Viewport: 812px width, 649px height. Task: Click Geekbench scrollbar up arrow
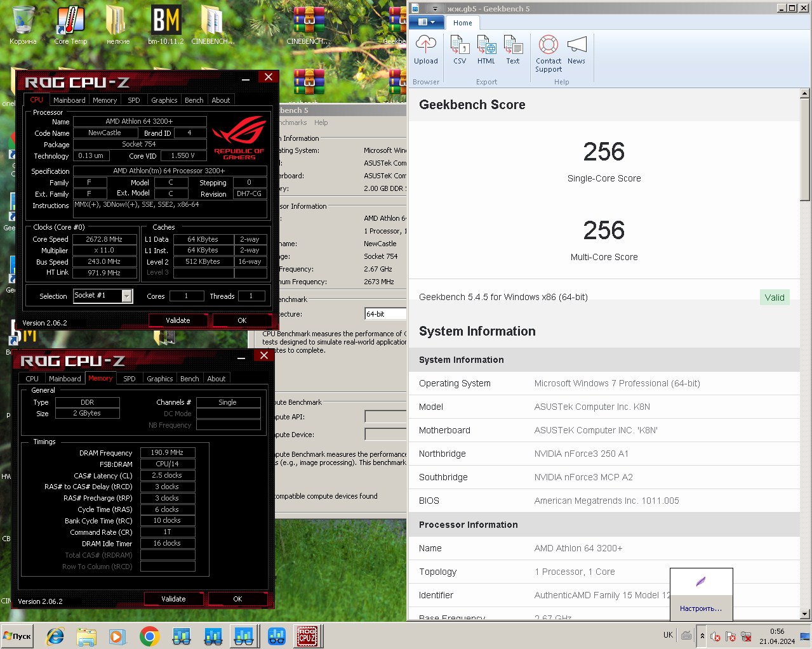(805, 93)
